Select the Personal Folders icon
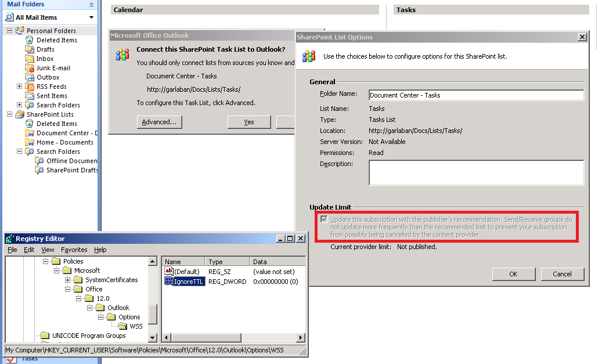The image size is (602, 364). click(20, 30)
